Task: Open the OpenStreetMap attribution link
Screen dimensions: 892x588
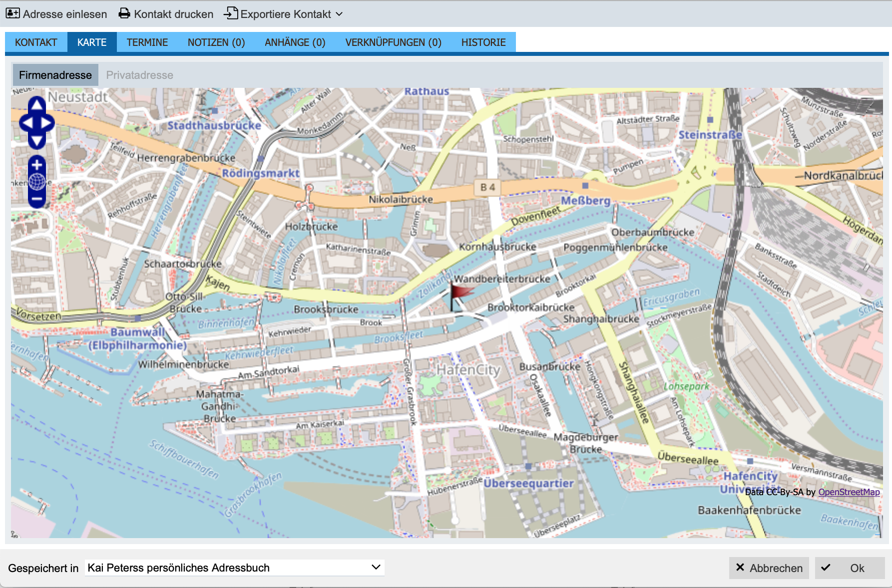Action: [849, 492]
